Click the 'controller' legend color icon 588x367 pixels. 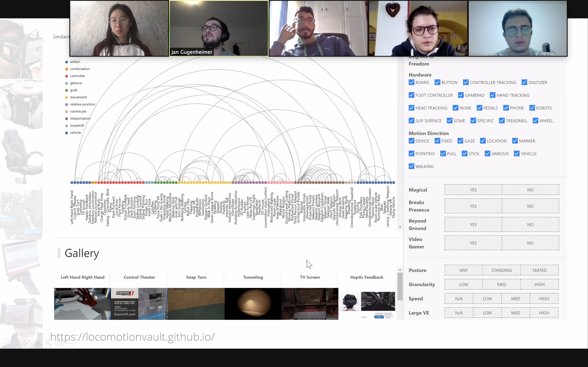click(x=67, y=76)
